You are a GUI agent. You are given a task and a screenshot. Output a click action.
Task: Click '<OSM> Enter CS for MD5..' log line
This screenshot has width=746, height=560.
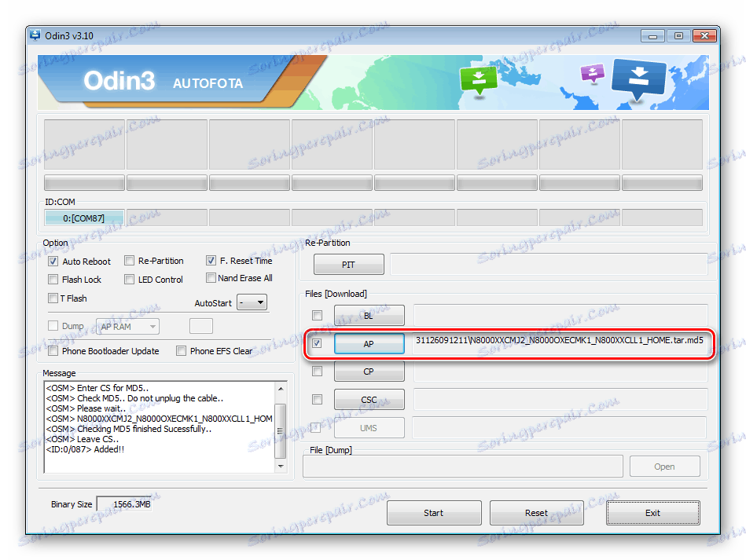[97, 388]
